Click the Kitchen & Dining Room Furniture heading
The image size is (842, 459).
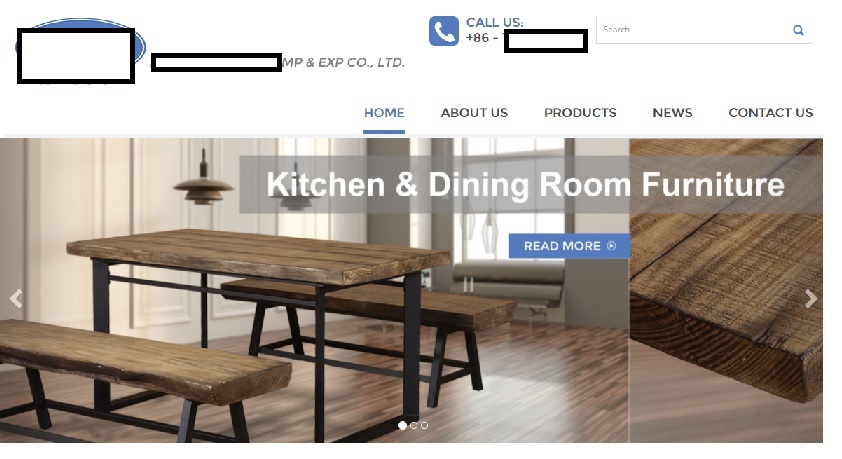525,185
